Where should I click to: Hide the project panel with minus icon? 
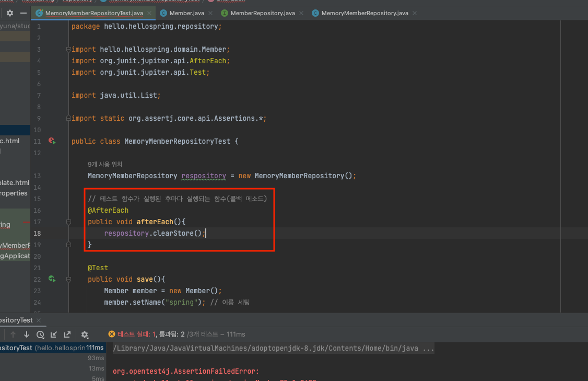[23, 13]
